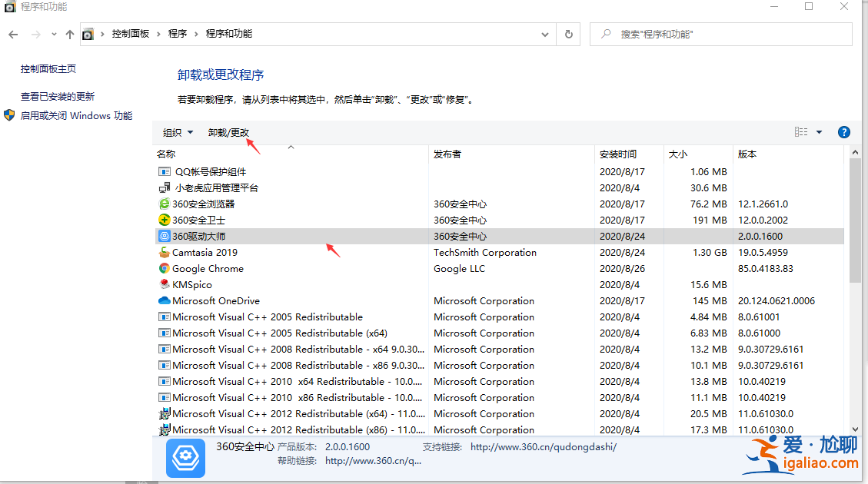The height and width of the screenshot is (484, 868).
Task: Click the Microsoft OneDrive cloud icon
Action: [x=165, y=300]
